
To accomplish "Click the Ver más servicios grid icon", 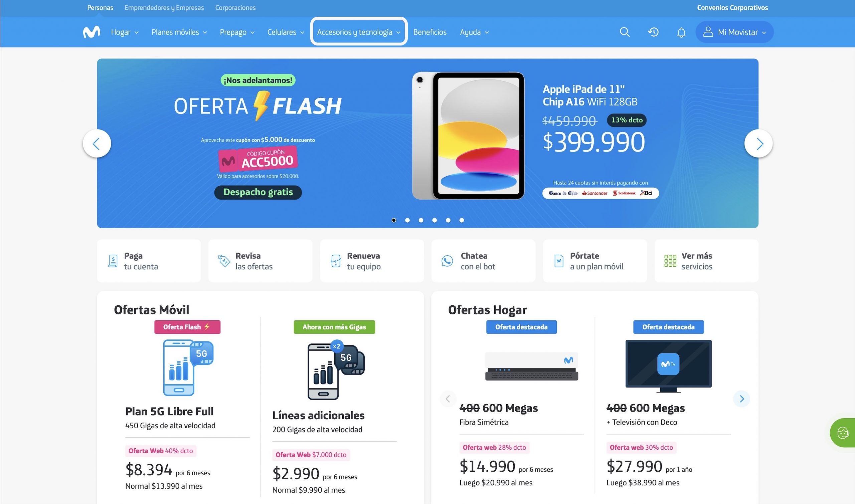I will coord(670,261).
